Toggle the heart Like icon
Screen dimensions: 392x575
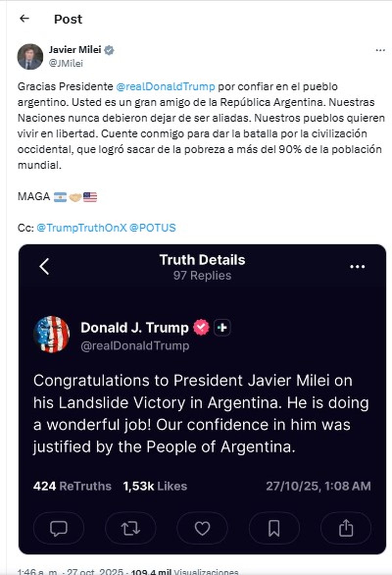click(202, 528)
